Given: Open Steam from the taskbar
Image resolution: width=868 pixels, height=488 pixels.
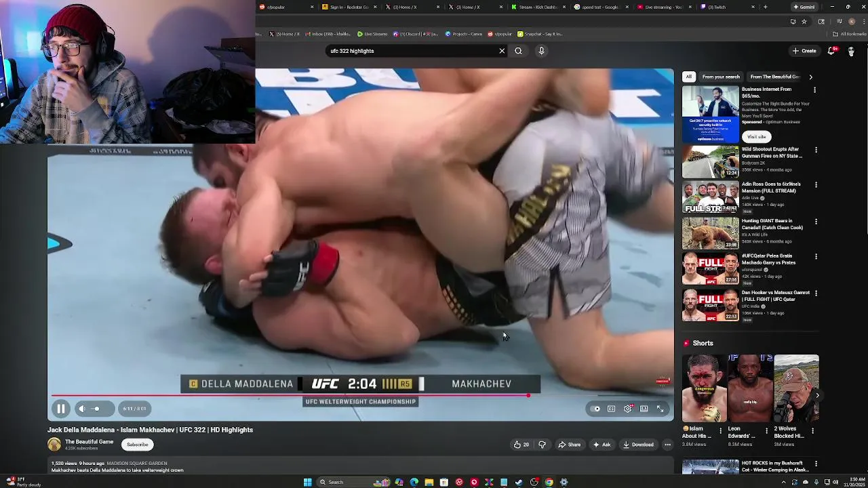Looking at the screenshot, I should (x=519, y=482).
